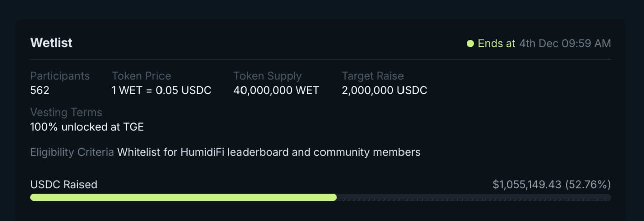Click the Participants label
The image size is (644, 221).
(60, 76)
